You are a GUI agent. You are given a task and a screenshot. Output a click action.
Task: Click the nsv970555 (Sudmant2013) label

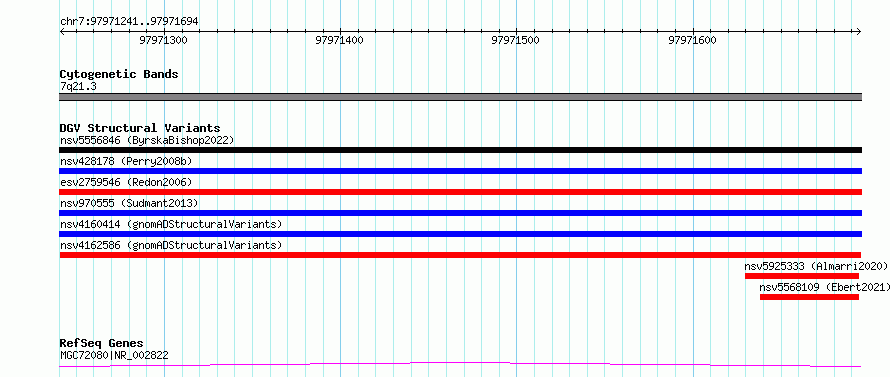pyautogui.click(x=129, y=203)
